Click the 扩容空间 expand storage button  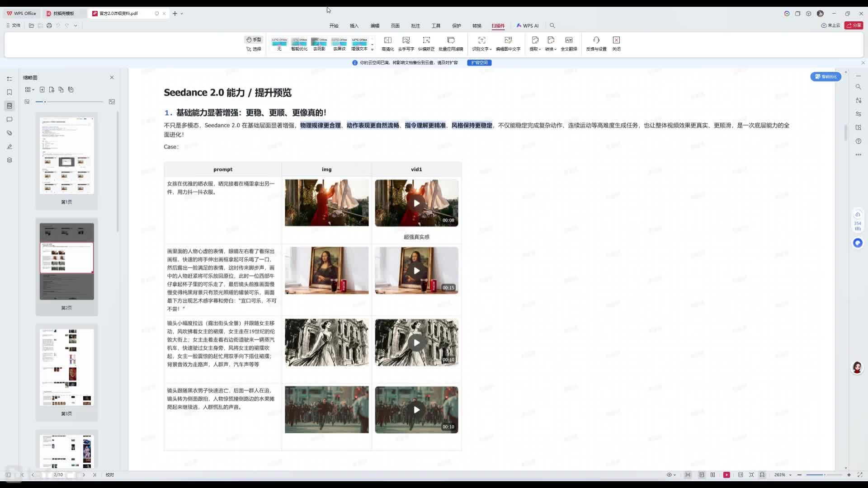click(479, 63)
